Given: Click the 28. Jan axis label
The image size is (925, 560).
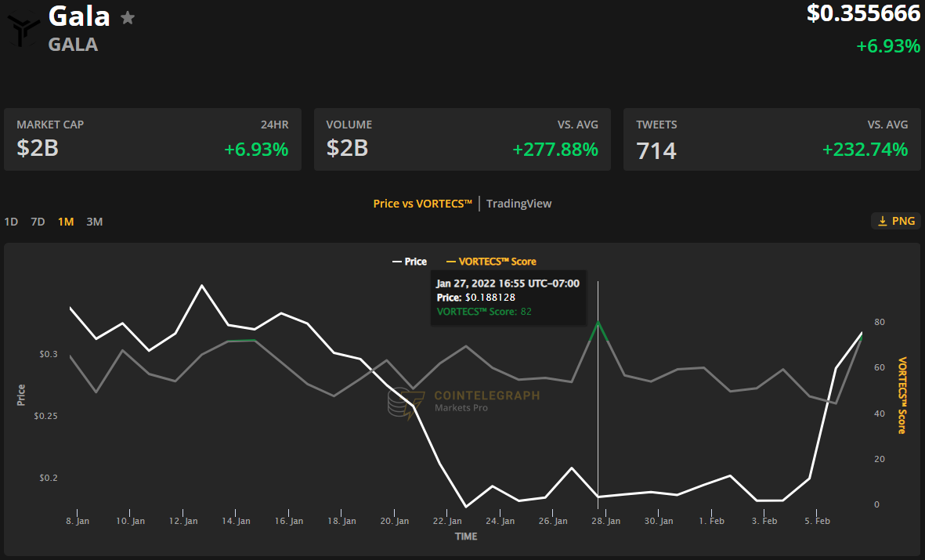Looking at the screenshot, I should [606, 521].
